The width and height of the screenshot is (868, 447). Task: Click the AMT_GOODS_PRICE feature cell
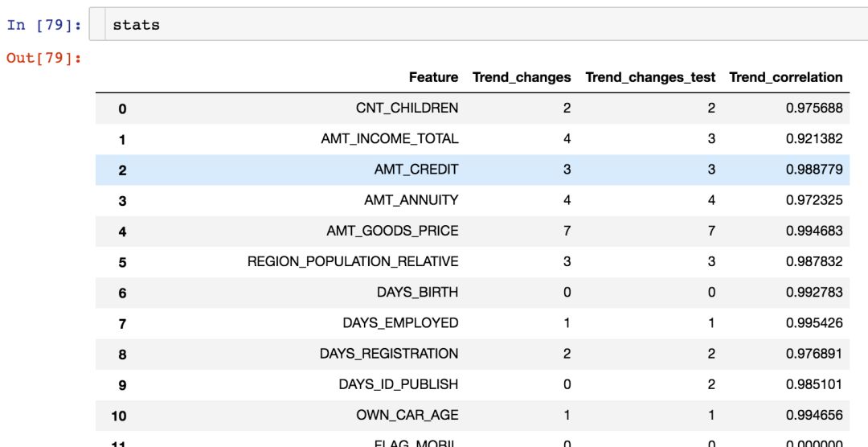(392, 231)
